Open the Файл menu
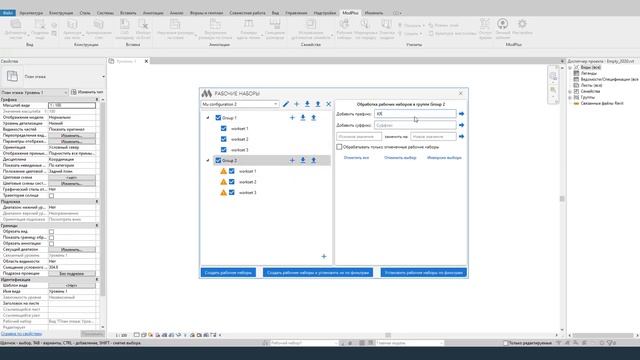 pyautogui.click(x=8, y=13)
